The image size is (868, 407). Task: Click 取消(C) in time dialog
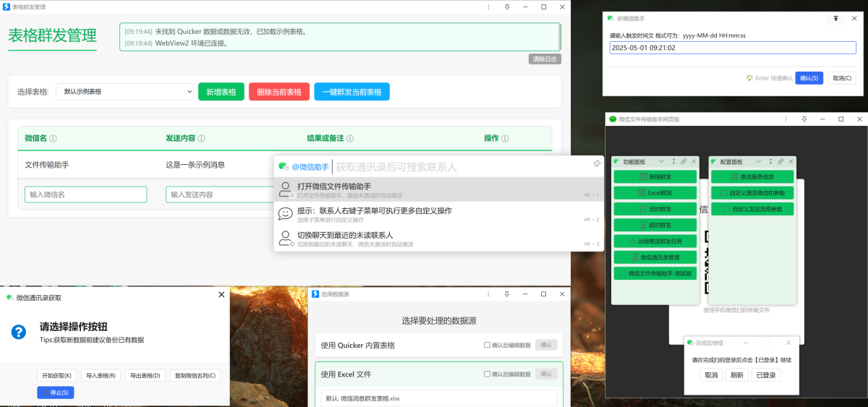tap(841, 78)
